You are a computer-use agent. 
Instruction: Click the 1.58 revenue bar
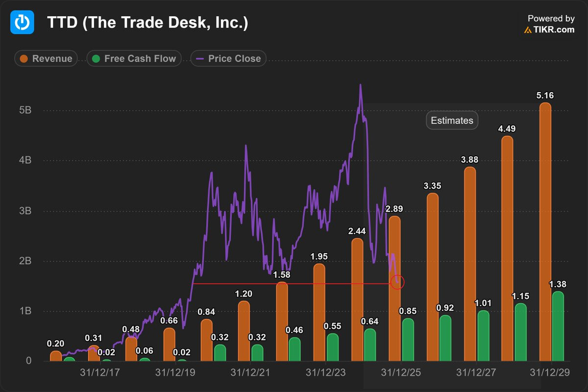[x=282, y=321]
